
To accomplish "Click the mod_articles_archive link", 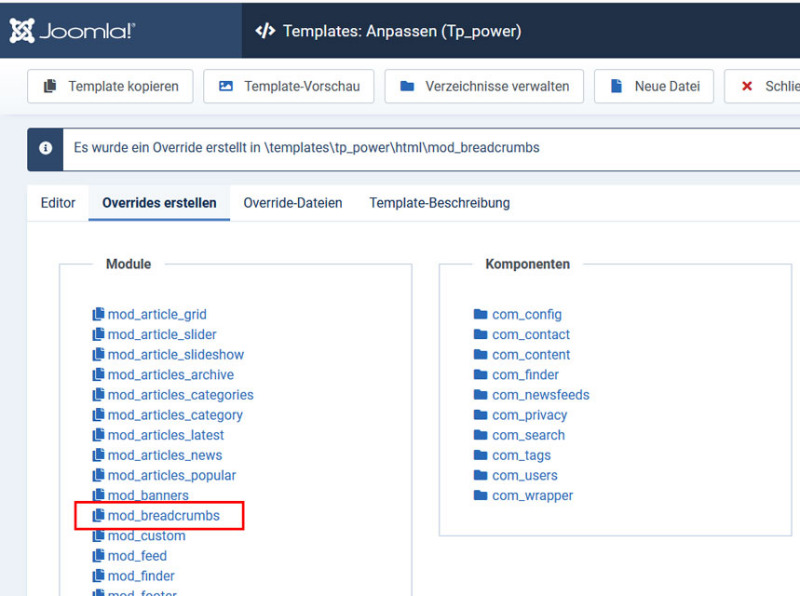I will (171, 375).
